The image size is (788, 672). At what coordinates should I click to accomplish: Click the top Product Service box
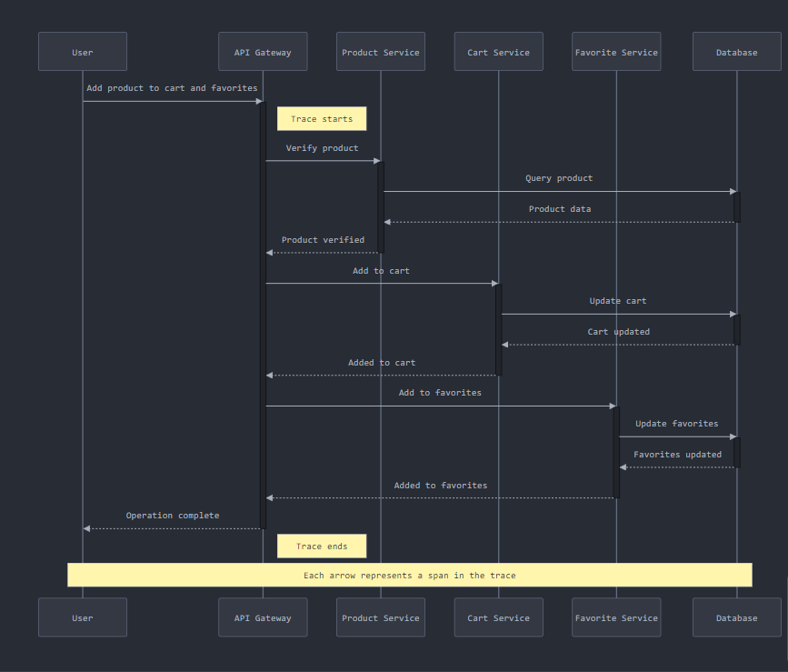tap(381, 52)
